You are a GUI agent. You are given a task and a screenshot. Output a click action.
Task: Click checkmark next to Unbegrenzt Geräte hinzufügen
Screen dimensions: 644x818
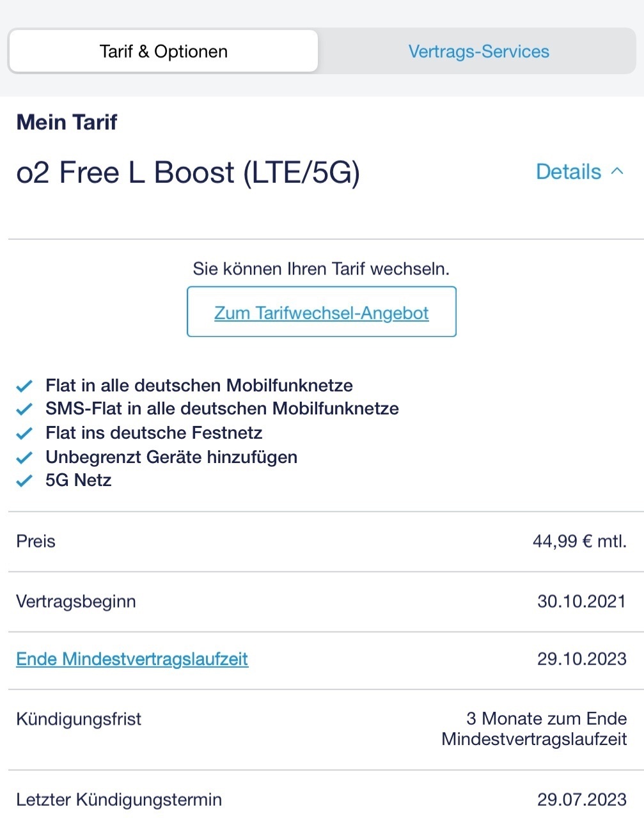tap(24, 458)
